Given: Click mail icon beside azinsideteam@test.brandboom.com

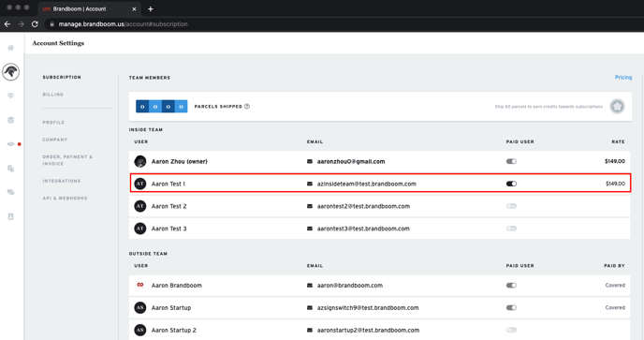Looking at the screenshot, I should [x=310, y=184].
